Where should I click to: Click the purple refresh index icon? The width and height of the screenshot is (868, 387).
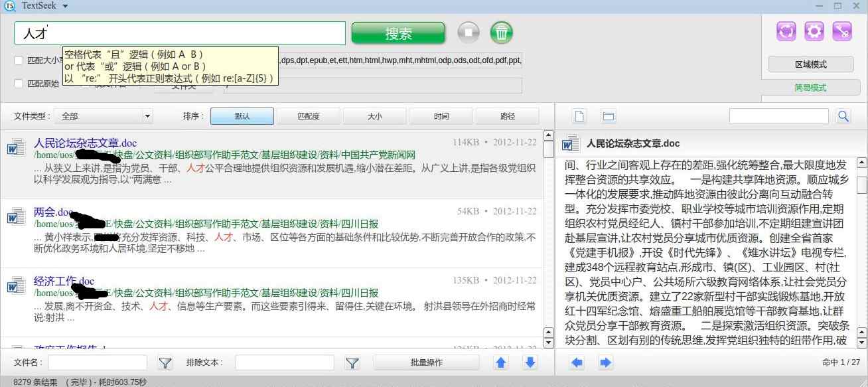(786, 31)
